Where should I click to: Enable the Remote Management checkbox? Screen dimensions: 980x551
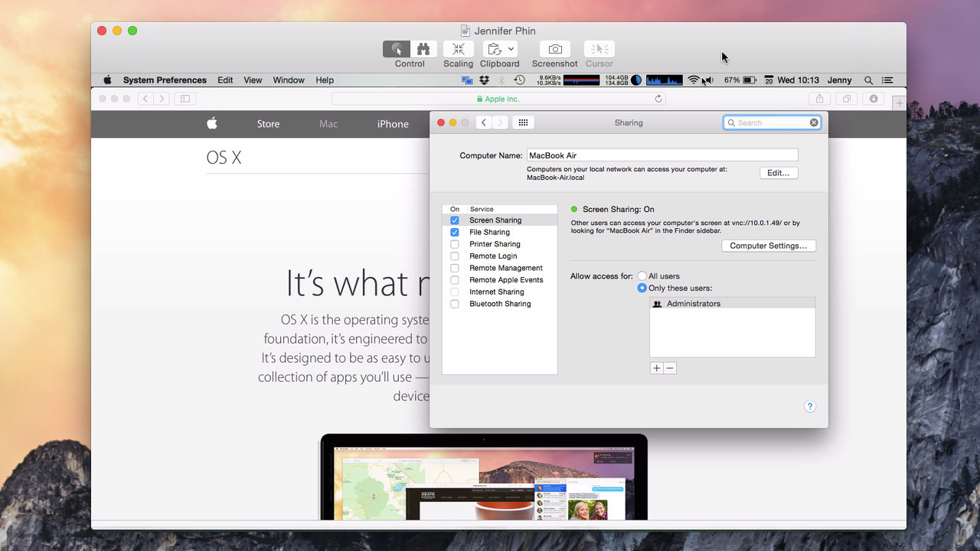coord(455,268)
